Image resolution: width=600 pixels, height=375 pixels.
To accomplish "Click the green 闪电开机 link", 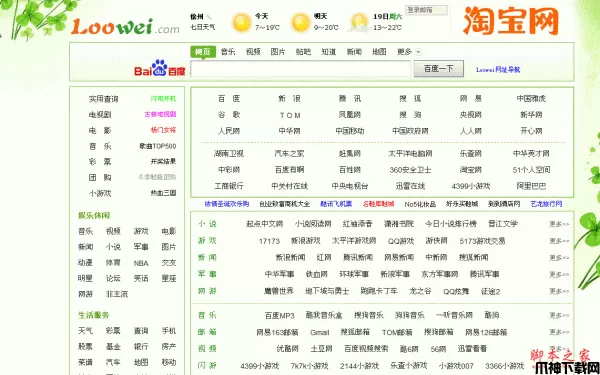I will [x=163, y=99].
